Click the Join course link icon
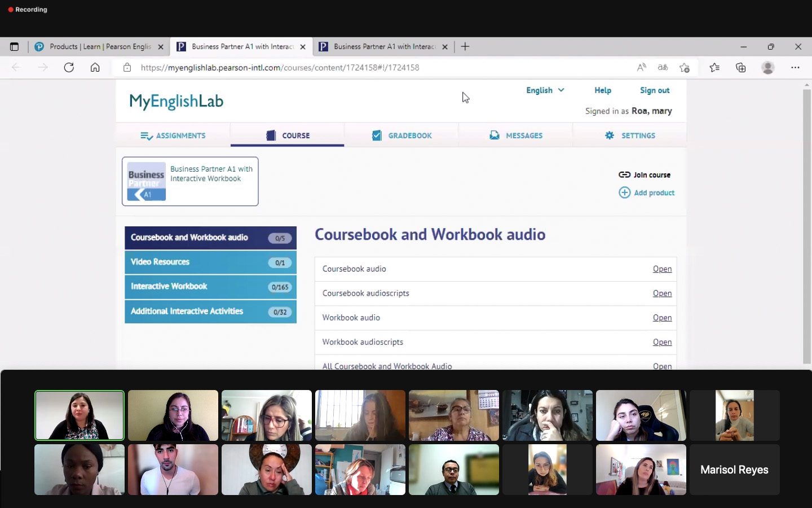 [x=624, y=175]
